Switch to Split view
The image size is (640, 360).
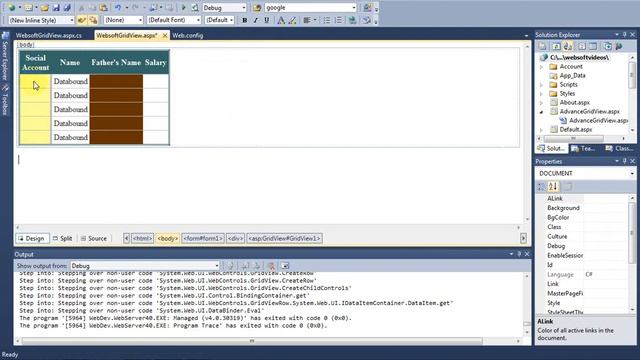coord(62,238)
